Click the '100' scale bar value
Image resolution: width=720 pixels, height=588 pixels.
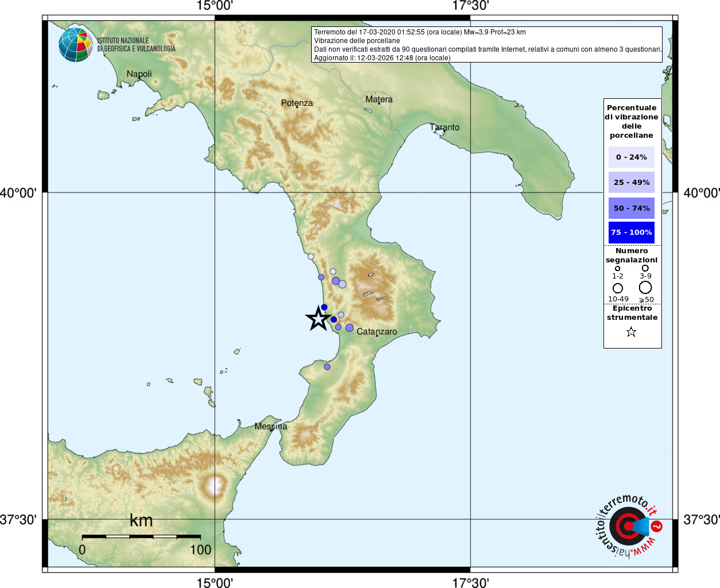coord(200,550)
